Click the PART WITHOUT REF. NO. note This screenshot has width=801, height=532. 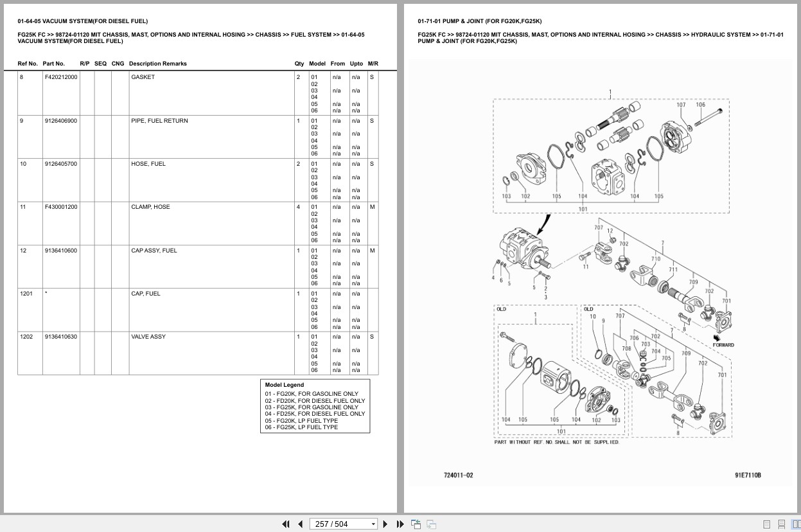click(x=556, y=442)
